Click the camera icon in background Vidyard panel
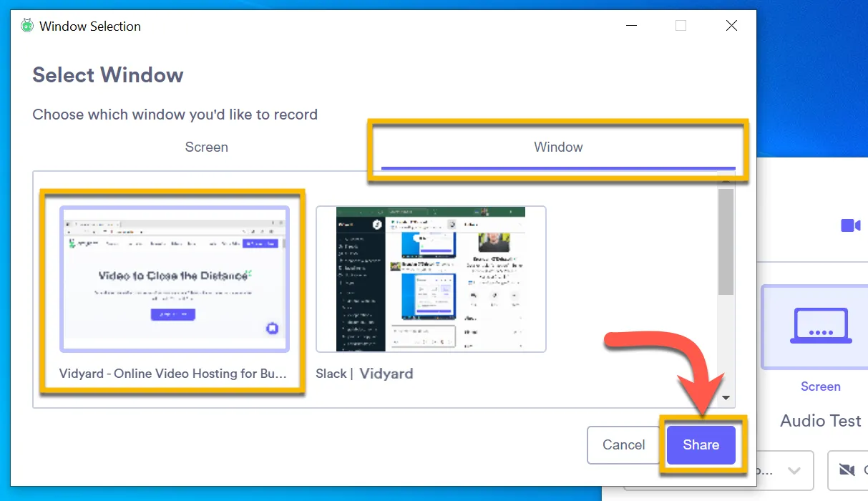The height and width of the screenshot is (501, 868). click(851, 225)
